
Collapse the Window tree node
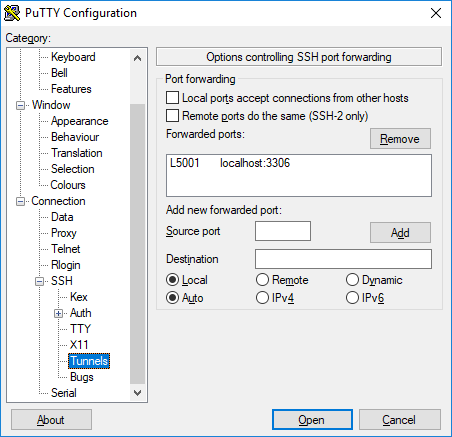click(21, 106)
